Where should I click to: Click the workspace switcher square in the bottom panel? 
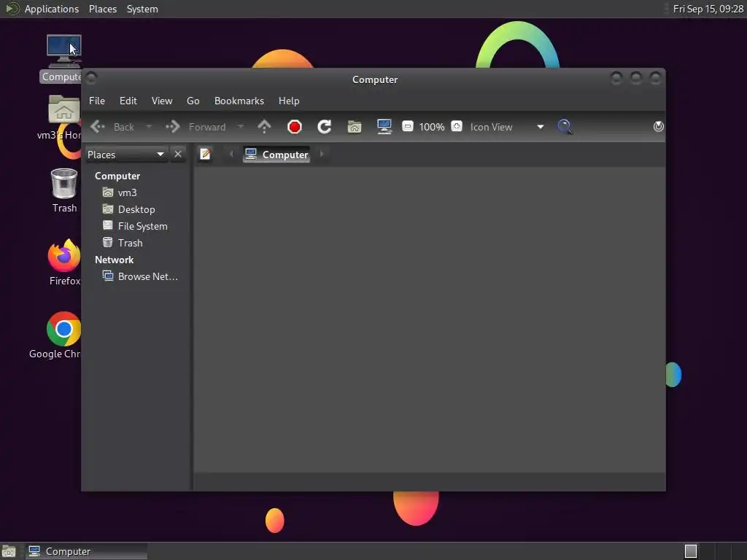(690, 551)
